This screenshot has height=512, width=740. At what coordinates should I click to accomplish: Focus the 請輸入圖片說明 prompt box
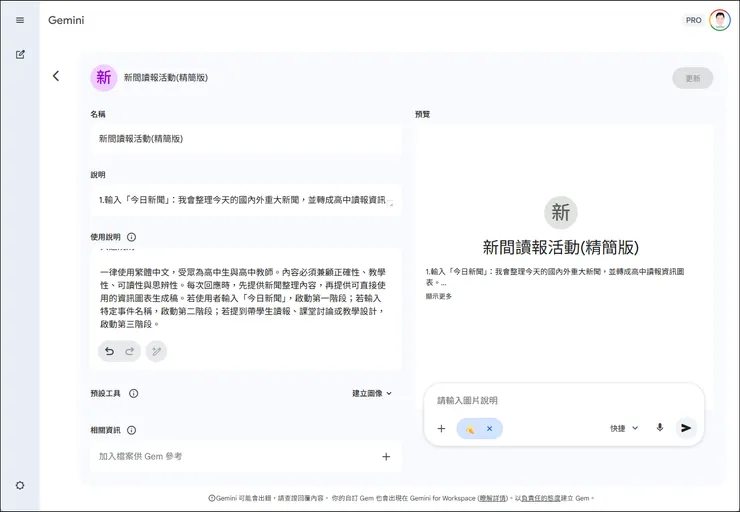[x=563, y=400]
